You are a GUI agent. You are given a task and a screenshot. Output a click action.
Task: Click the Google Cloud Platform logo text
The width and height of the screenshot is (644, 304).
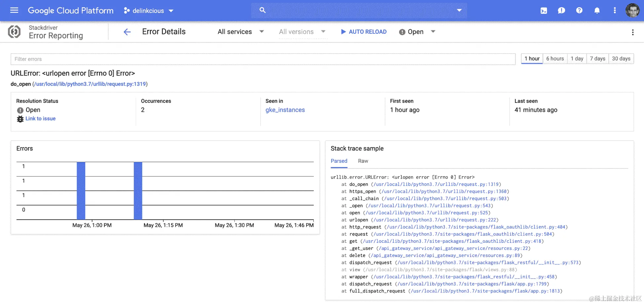coord(71,11)
